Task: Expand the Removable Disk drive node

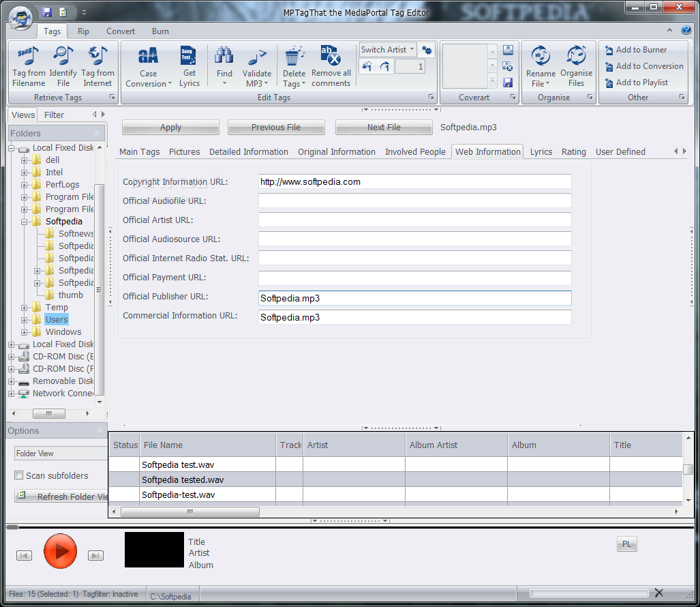Action: [11, 381]
